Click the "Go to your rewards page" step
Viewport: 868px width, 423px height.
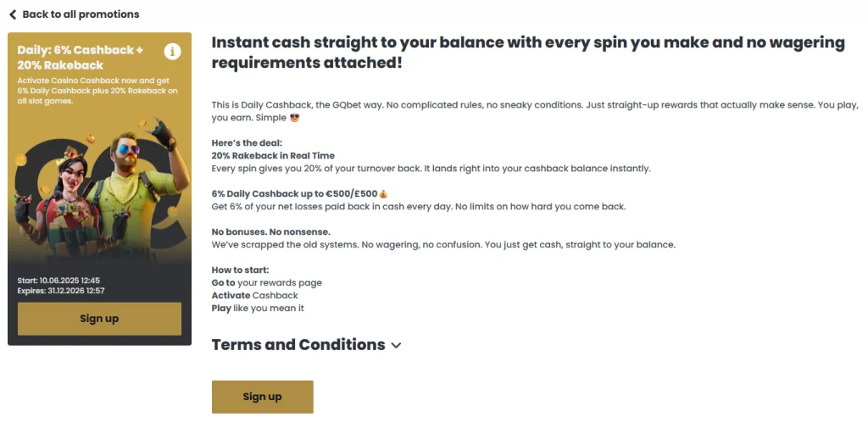pyautogui.click(x=267, y=283)
